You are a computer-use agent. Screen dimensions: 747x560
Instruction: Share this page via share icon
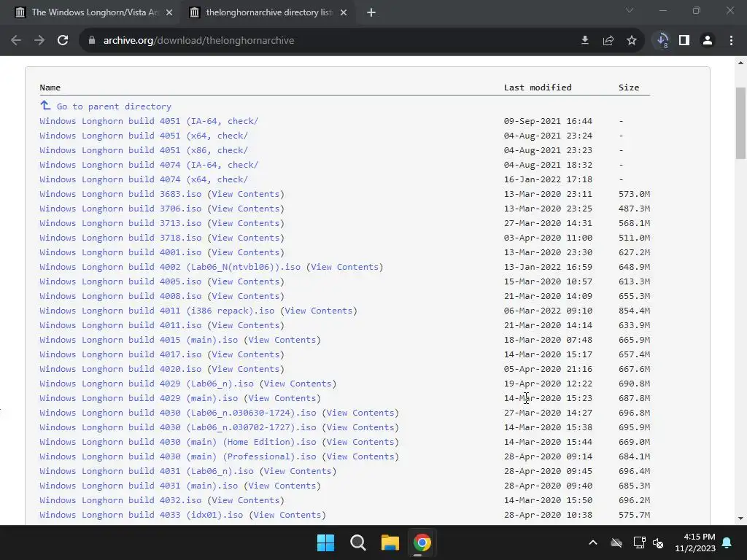point(608,41)
